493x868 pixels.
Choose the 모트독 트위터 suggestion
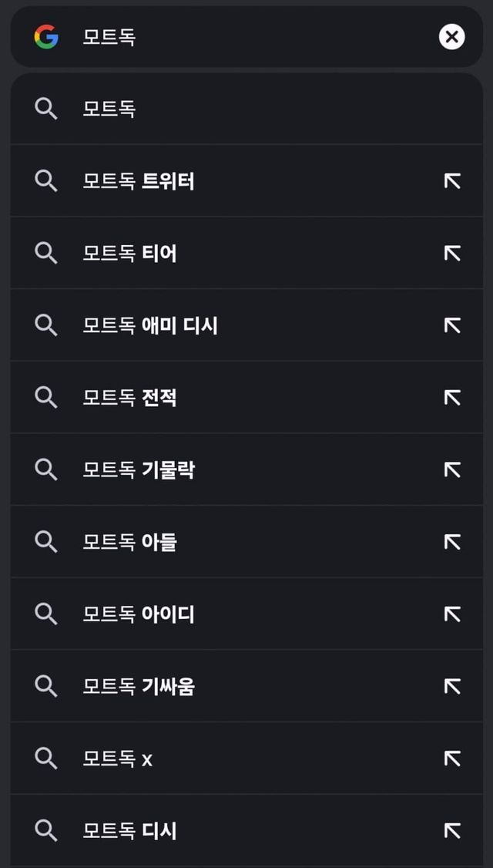(139, 181)
